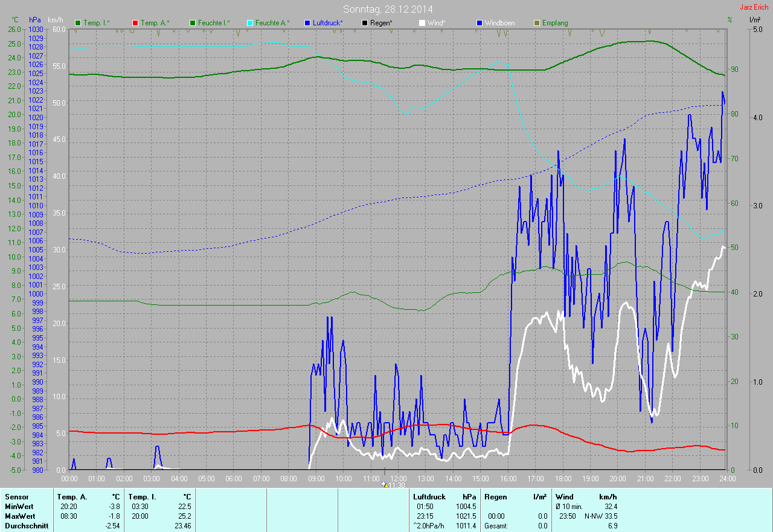The width and height of the screenshot is (773, 532).
Task: Click the black Regen legend square
Action: click(364, 23)
